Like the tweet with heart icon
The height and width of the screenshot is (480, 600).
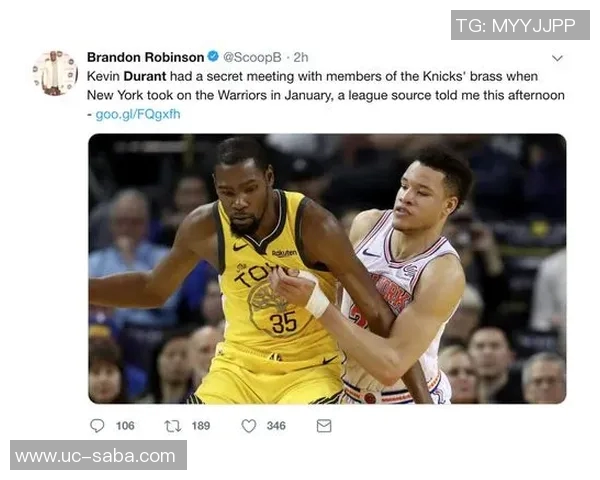(249, 426)
